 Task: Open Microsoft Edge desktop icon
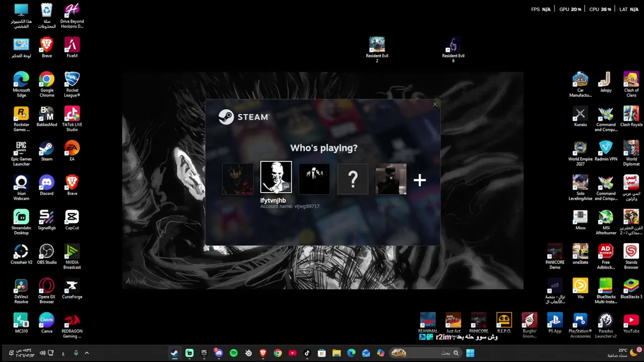21,84
